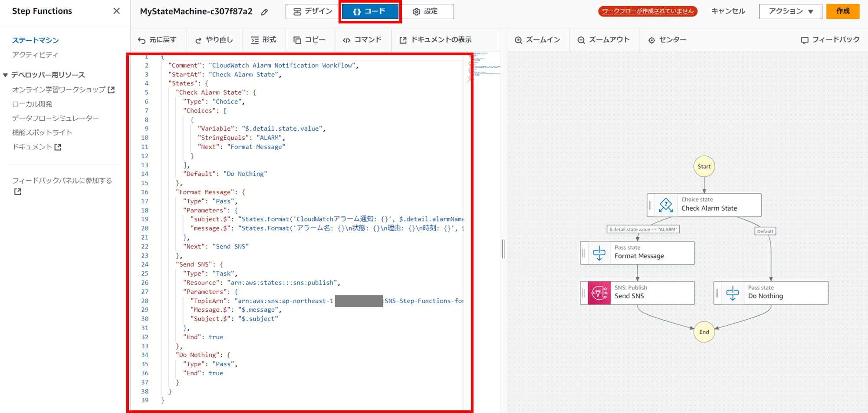The width and height of the screenshot is (868, 413).
Task: Select the Send SNS node
Action: 637,293
